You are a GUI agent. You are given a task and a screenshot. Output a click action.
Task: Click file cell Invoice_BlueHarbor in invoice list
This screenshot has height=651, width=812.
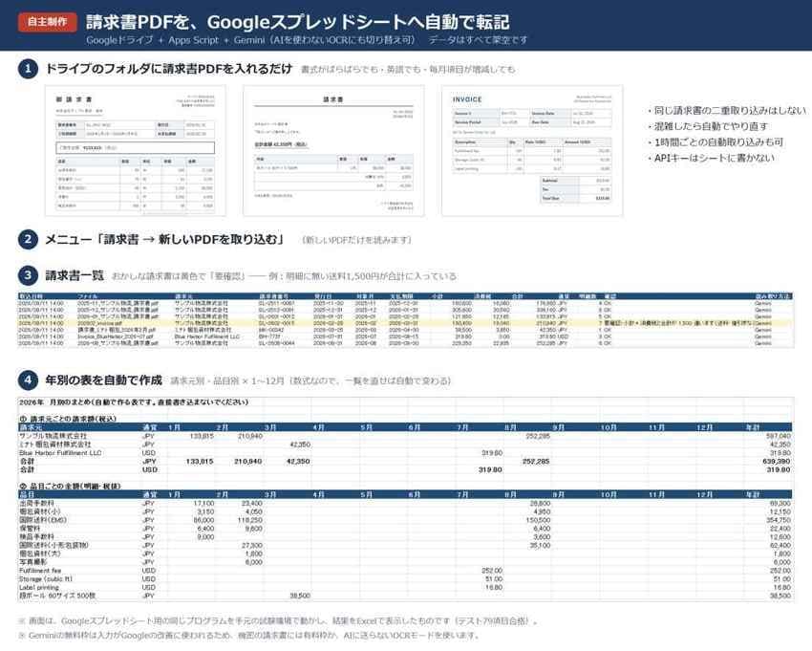118,336
